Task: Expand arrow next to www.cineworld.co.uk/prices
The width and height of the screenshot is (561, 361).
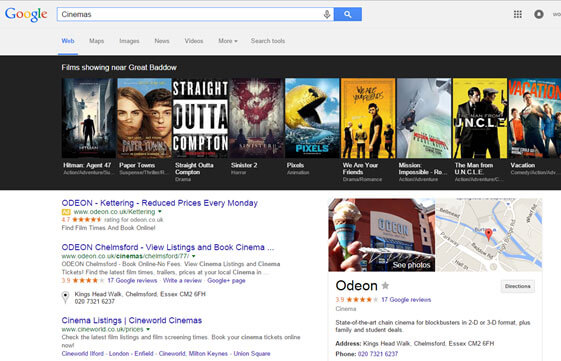Action: (148, 329)
